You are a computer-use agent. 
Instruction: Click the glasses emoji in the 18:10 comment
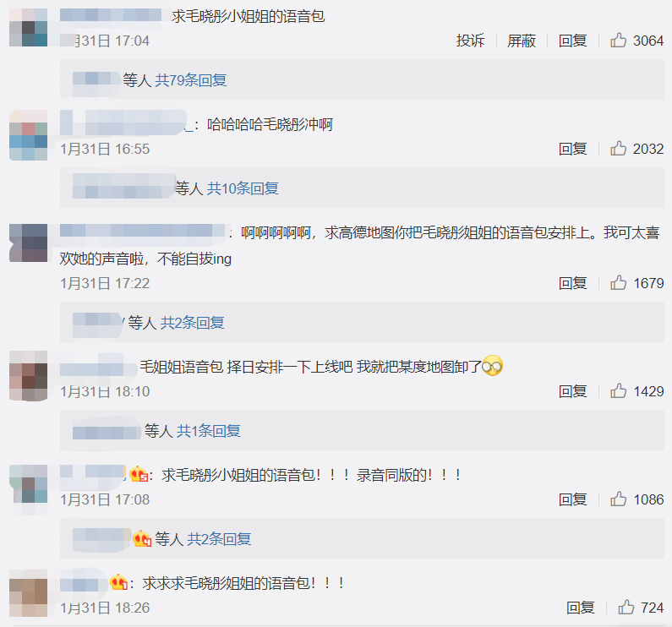[x=493, y=366]
